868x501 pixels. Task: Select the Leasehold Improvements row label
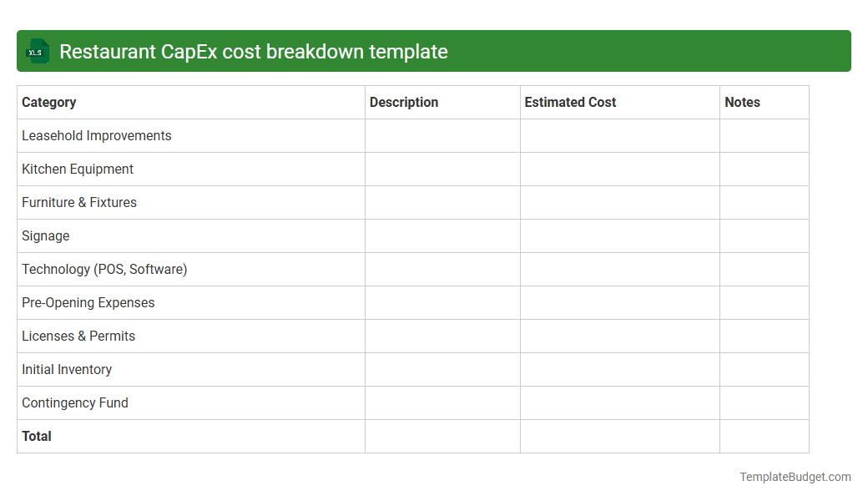tap(96, 135)
